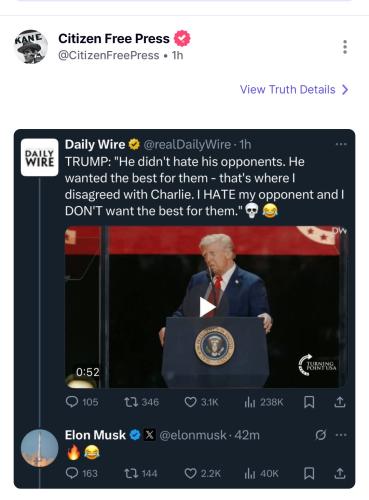The height and width of the screenshot is (500, 369).
Task: Open Elon Musk reply more options
Action: (x=341, y=435)
